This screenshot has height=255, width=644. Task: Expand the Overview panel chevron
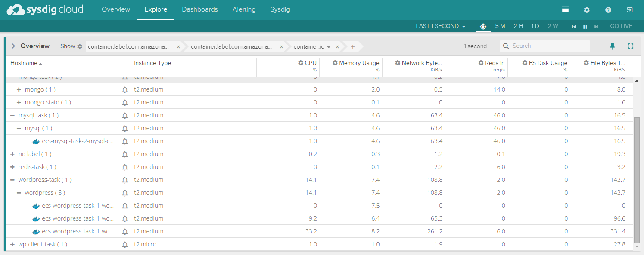coord(13,46)
